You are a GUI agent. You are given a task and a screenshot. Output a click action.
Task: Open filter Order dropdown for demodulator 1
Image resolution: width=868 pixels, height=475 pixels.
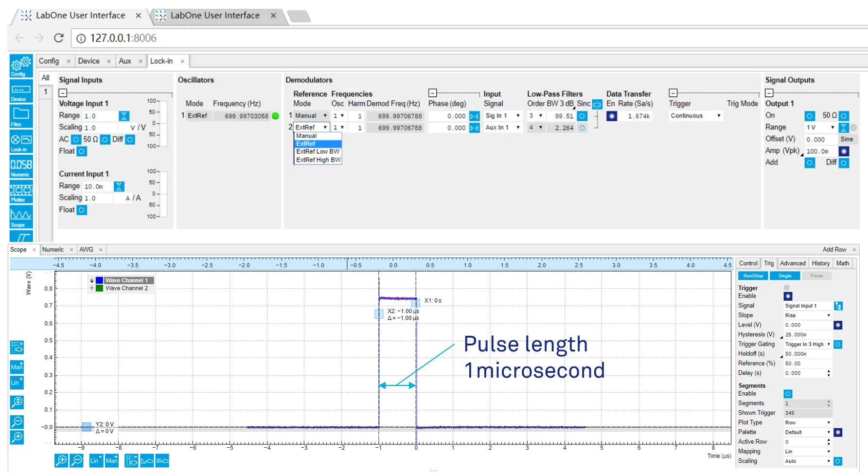tap(536, 116)
